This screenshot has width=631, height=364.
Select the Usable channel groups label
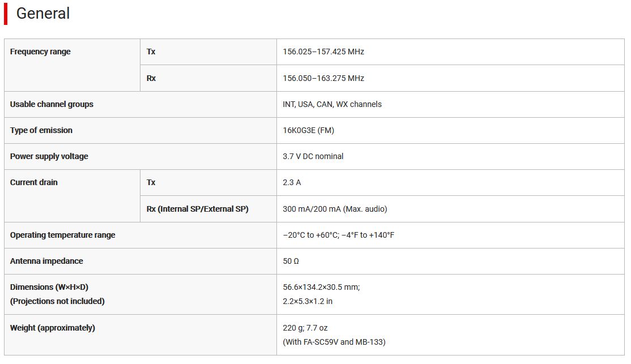(x=52, y=104)
